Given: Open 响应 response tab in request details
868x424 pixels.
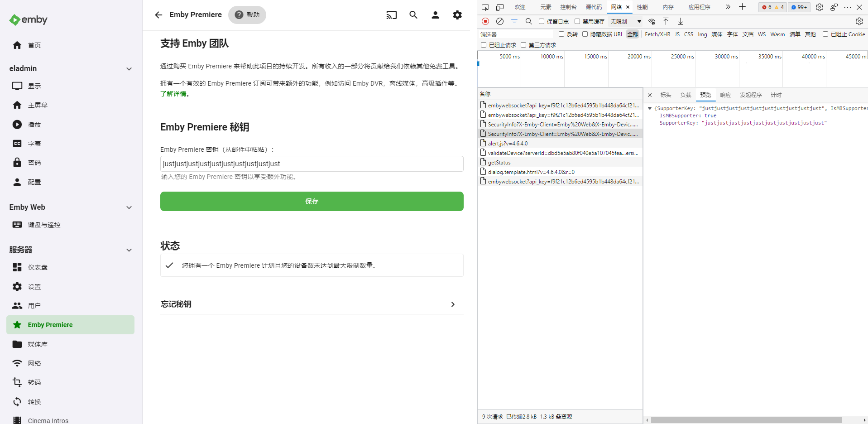Looking at the screenshot, I should pyautogui.click(x=725, y=95).
